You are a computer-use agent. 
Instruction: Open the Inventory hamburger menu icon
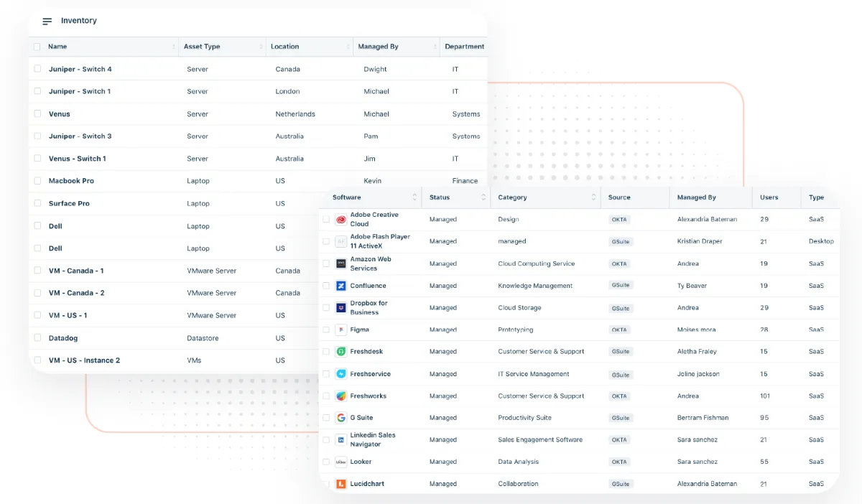[47, 22]
